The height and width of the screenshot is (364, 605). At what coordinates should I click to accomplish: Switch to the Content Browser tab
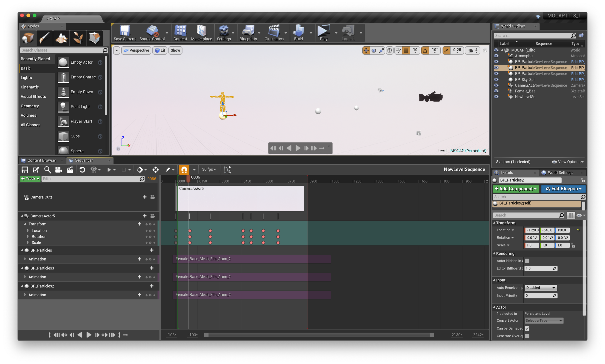[x=42, y=160]
